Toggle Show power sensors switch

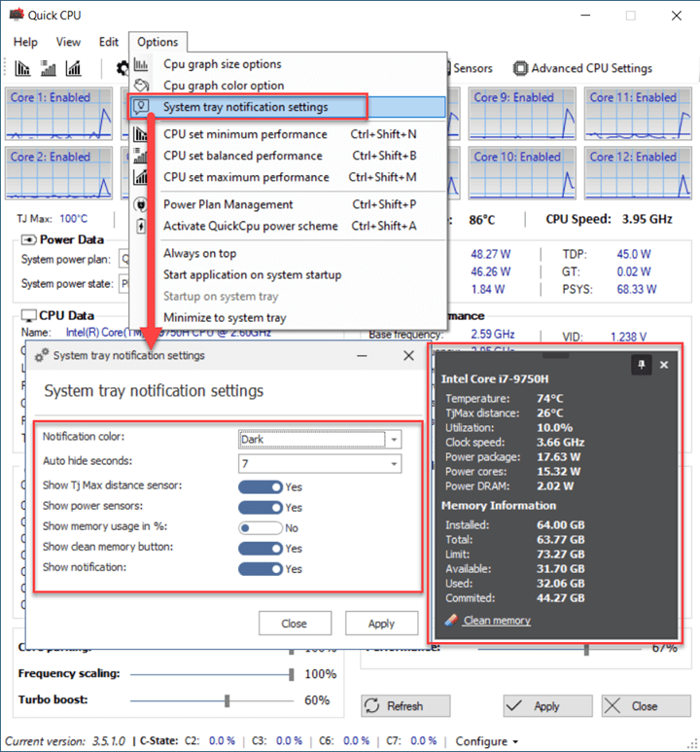pyautogui.click(x=261, y=508)
